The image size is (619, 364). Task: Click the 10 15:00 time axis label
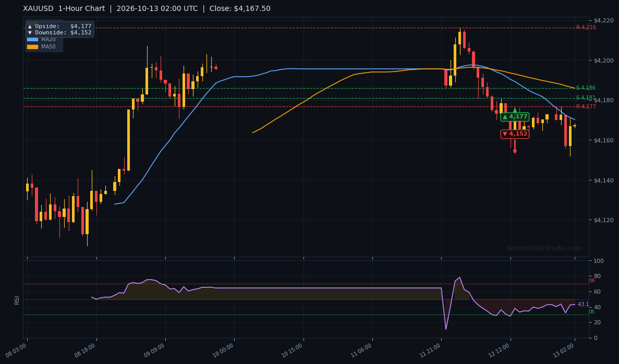[x=293, y=350]
